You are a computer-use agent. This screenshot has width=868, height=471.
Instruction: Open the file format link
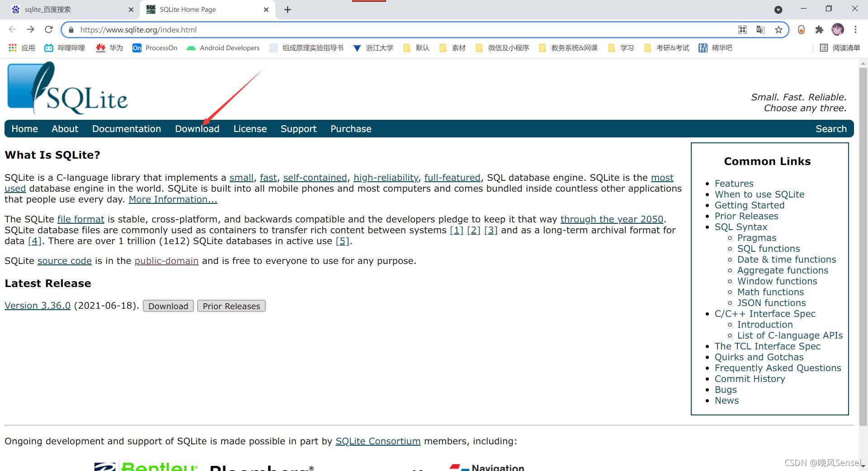[x=80, y=219]
